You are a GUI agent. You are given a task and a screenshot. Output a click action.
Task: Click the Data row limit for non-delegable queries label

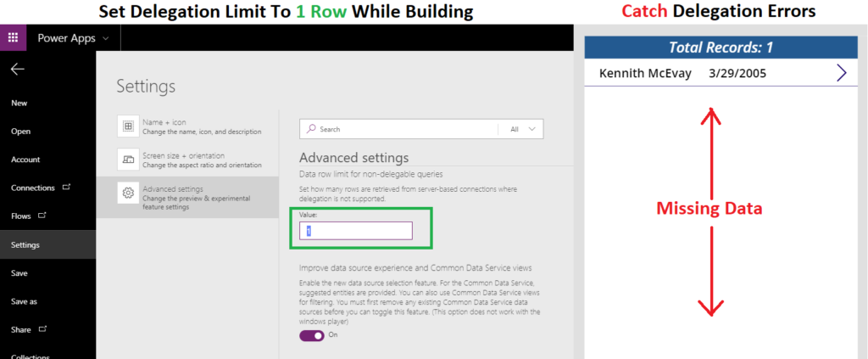pyautogui.click(x=371, y=174)
